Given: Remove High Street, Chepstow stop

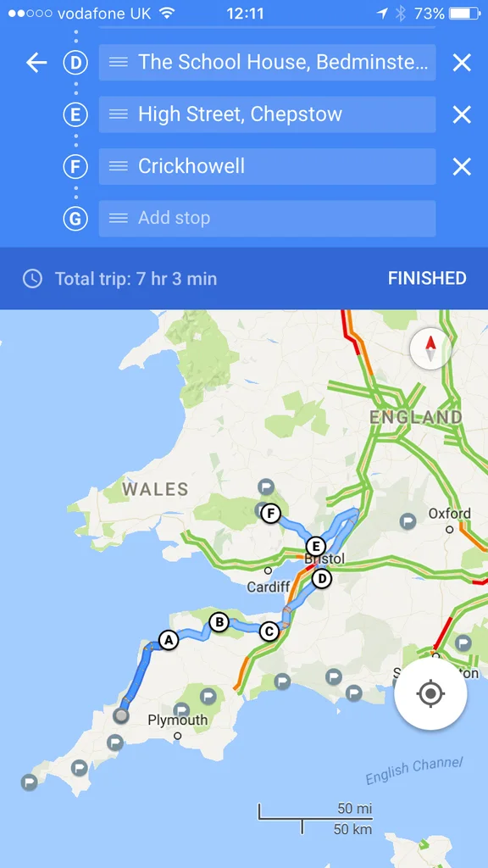Looking at the screenshot, I should [x=462, y=114].
